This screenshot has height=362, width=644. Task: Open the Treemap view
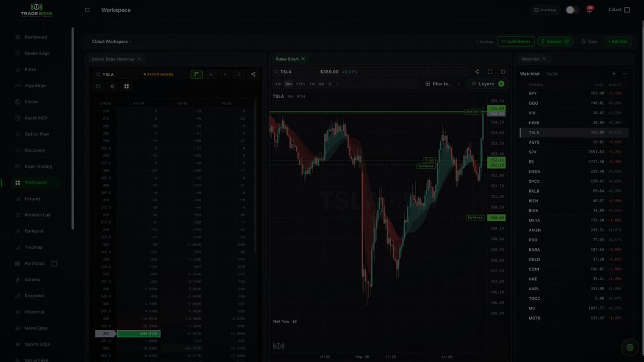33,247
